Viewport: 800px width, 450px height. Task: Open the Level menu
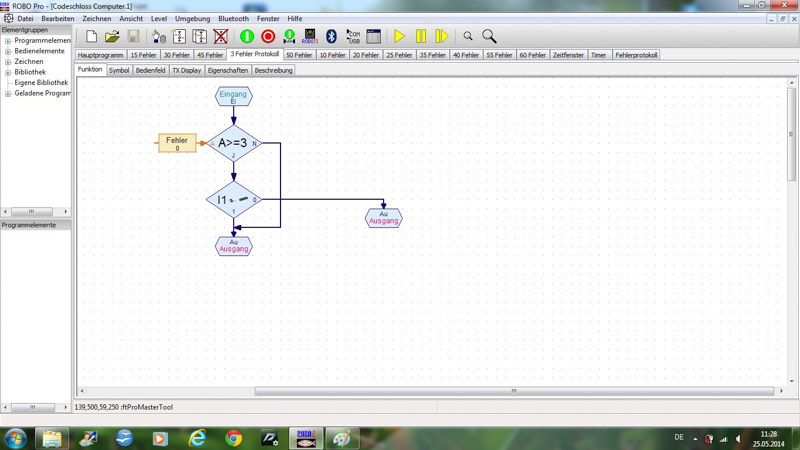(159, 18)
